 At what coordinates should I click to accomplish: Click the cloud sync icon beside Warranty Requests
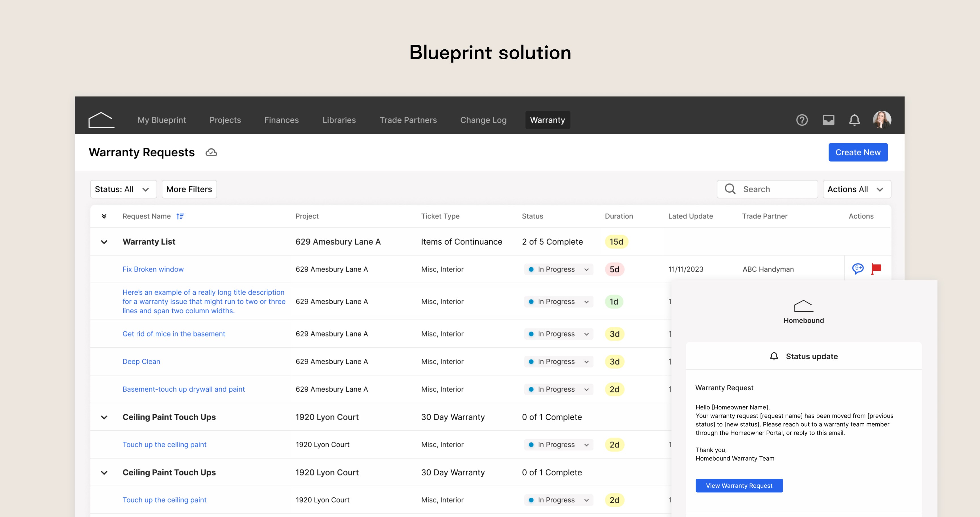[x=211, y=153]
